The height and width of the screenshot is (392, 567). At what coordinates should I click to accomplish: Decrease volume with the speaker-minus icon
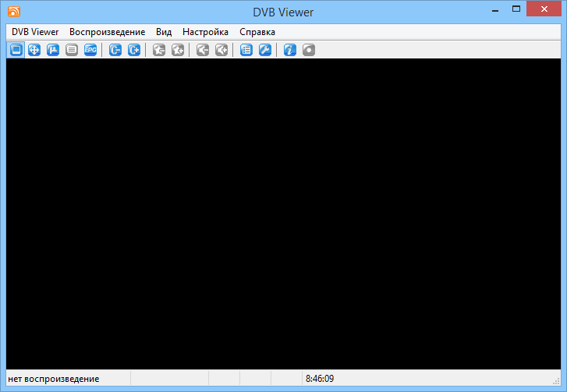[203, 50]
